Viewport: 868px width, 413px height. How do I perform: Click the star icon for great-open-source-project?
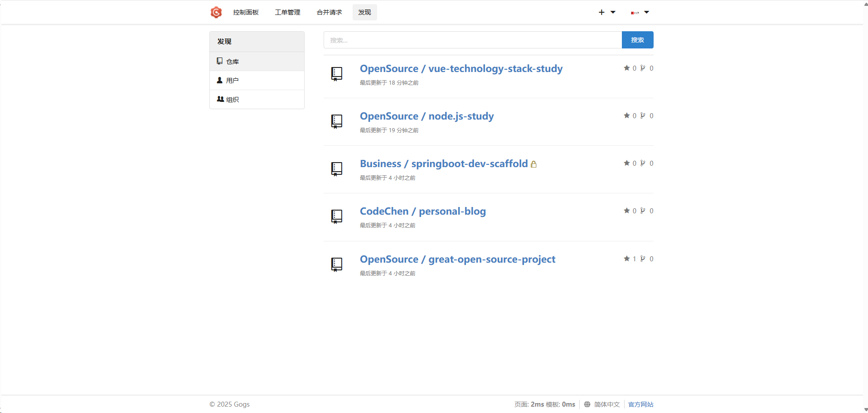[626, 259]
